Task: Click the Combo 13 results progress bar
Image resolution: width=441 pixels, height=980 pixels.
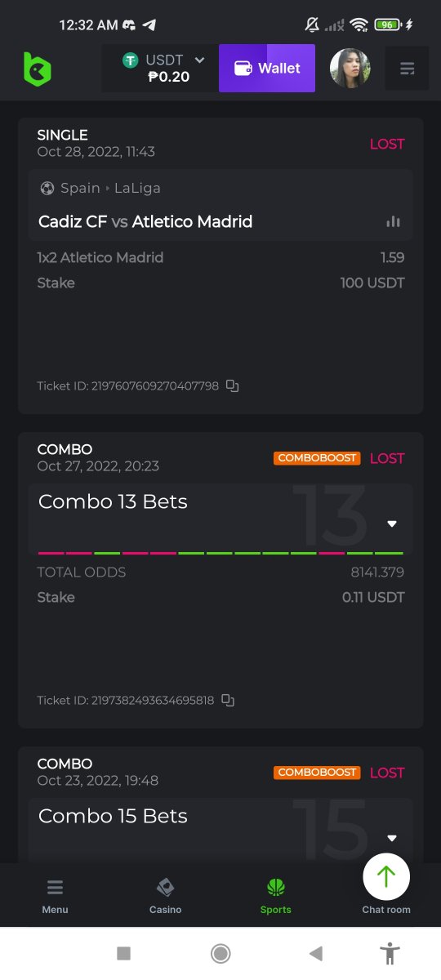Action: click(x=220, y=553)
